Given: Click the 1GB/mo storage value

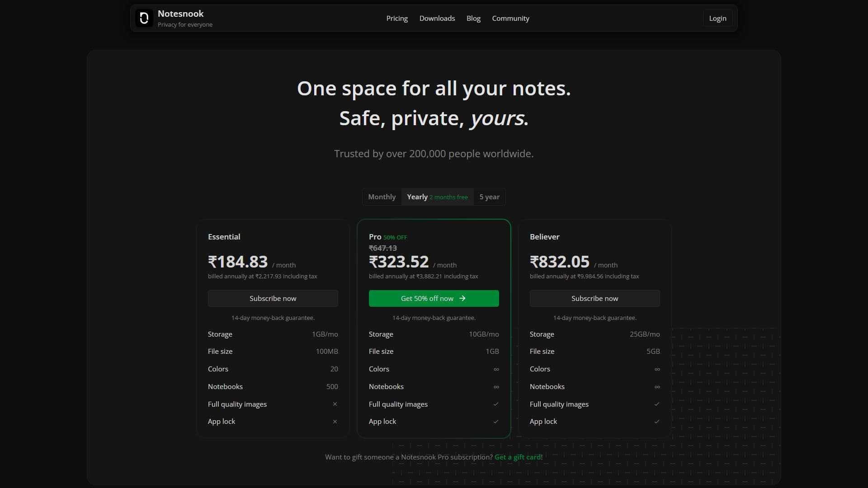Looking at the screenshot, I should (x=325, y=334).
